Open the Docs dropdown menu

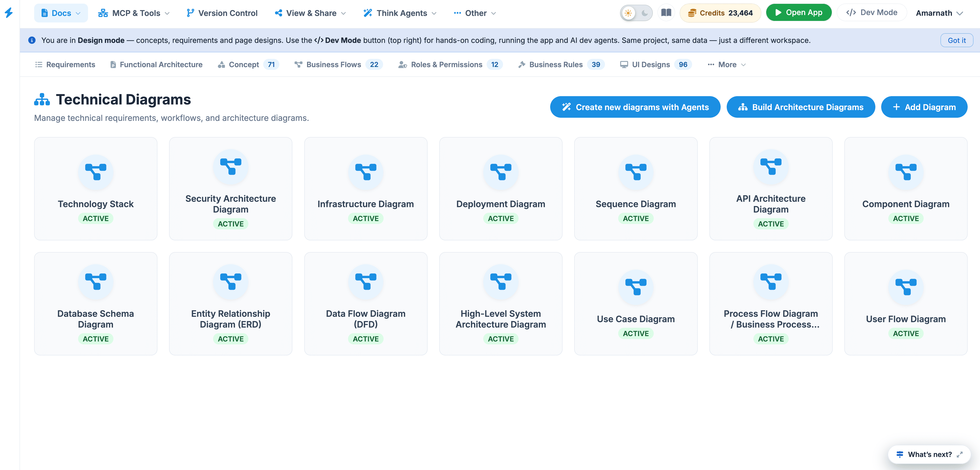coord(61,13)
